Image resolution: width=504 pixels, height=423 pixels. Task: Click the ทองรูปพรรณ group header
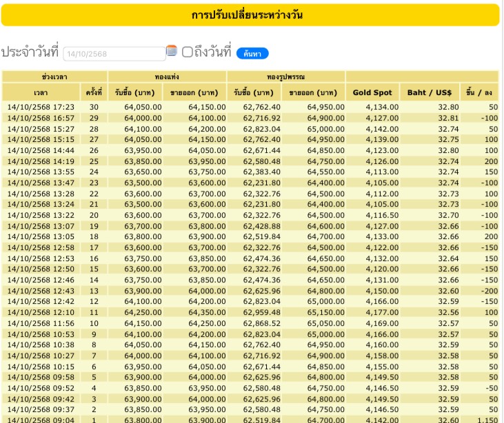(x=286, y=76)
